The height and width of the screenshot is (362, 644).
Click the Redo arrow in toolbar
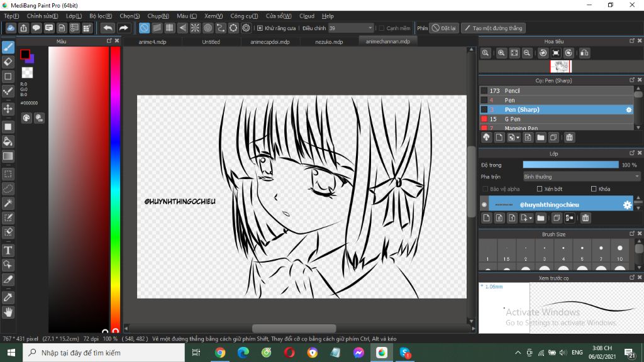click(x=123, y=28)
